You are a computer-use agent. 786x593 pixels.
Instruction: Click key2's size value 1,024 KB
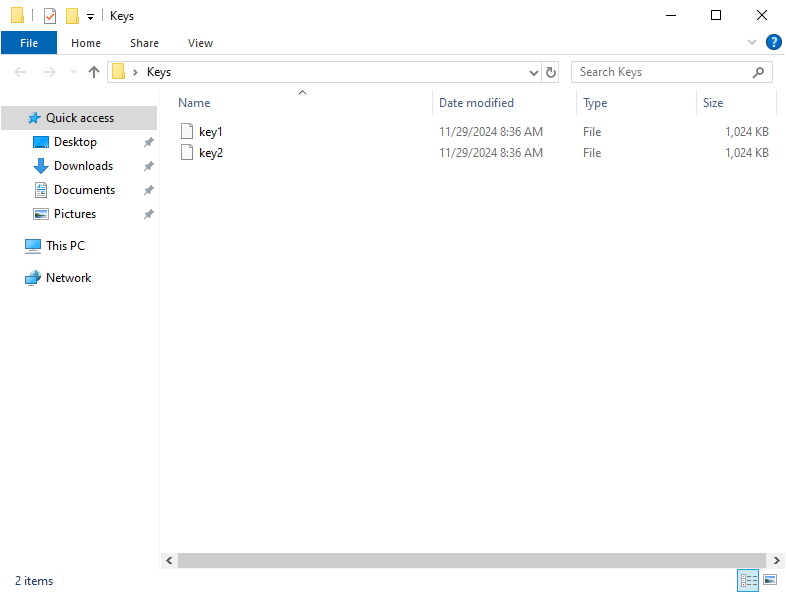coord(746,153)
